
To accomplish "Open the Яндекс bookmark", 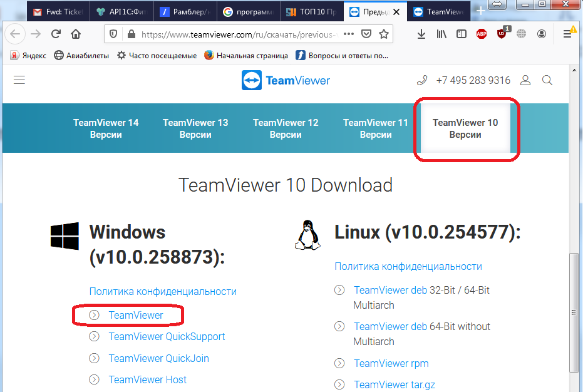I will pyautogui.click(x=28, y=55).
